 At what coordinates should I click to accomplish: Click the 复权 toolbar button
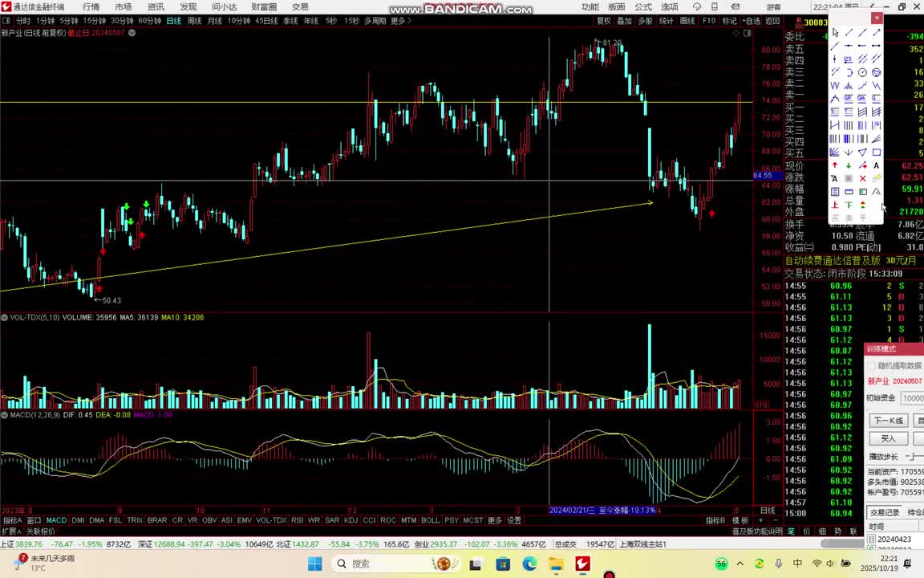604,21
